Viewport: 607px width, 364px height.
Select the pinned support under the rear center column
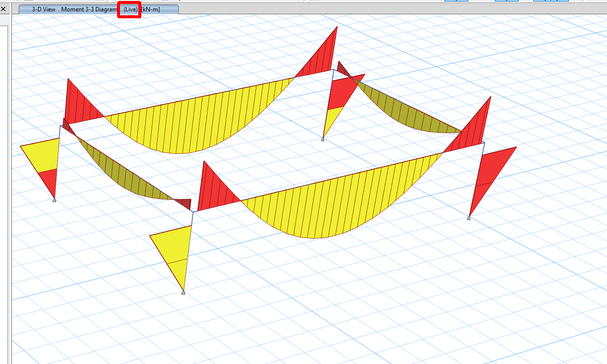323,140
